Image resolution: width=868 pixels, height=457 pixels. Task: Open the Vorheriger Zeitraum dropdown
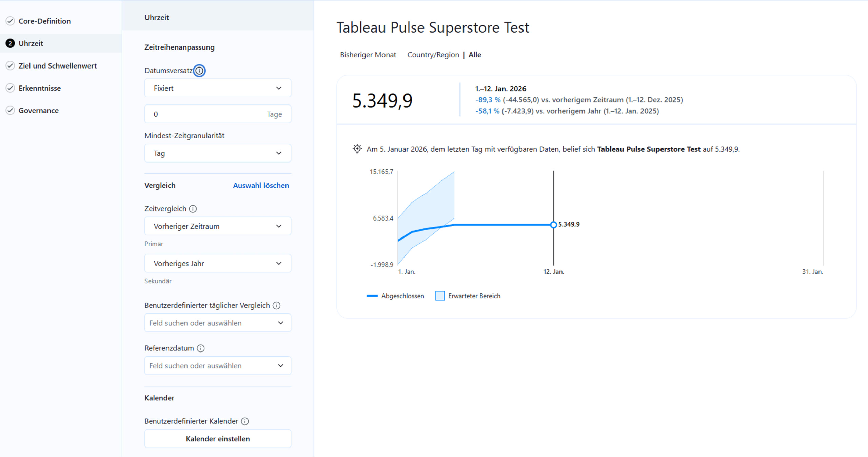(218, 226)
